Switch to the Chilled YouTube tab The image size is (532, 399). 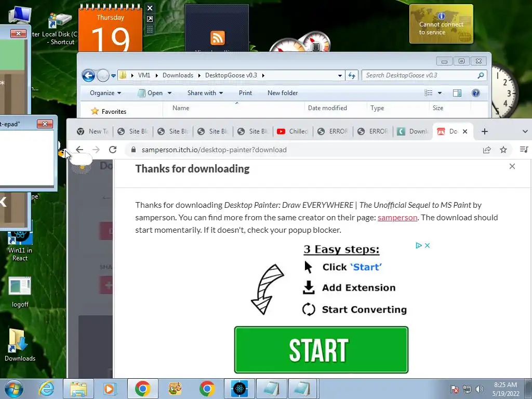(x=292, y=131)
